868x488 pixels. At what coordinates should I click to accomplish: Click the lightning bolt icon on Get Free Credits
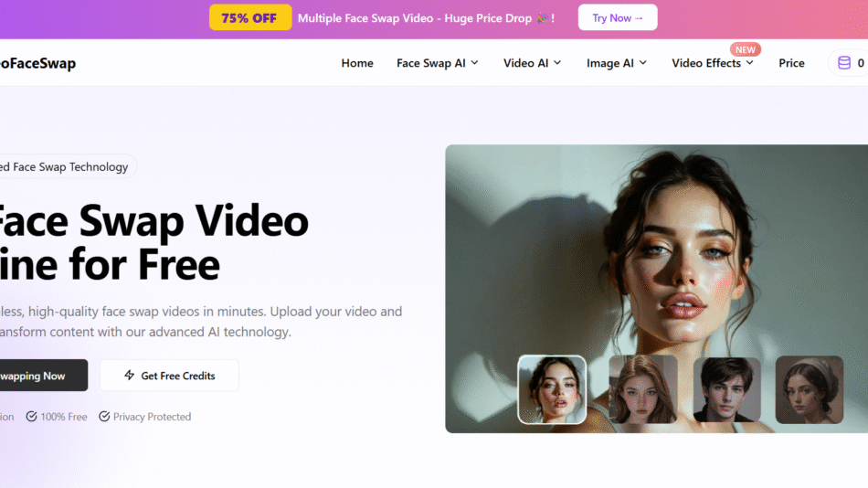coord(129,376)
